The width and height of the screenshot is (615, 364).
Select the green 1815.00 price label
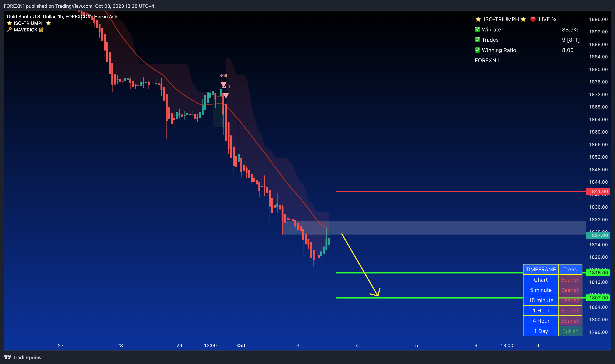pos(598,273)
